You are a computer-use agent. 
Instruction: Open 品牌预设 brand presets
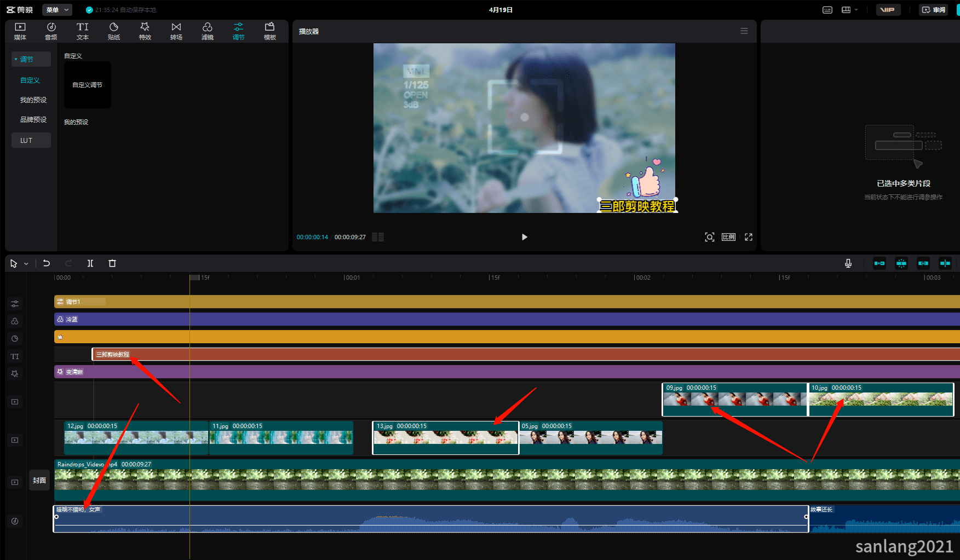pos(33,119)
